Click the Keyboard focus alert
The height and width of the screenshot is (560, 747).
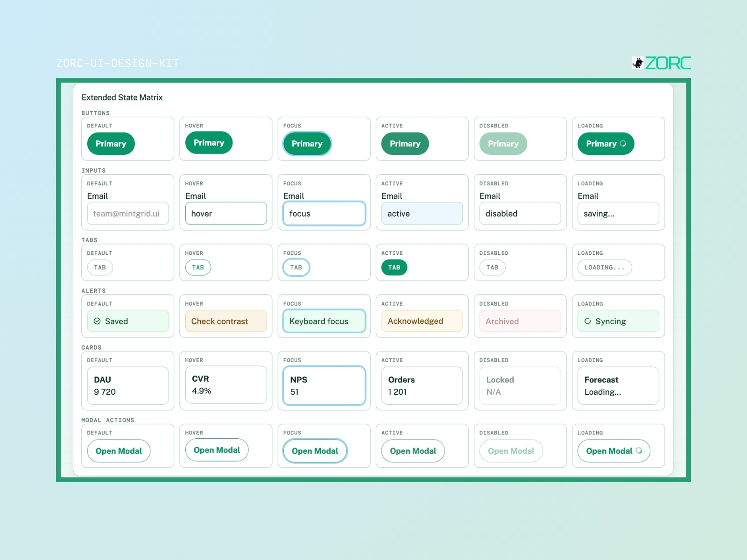[x=324, y=321]
